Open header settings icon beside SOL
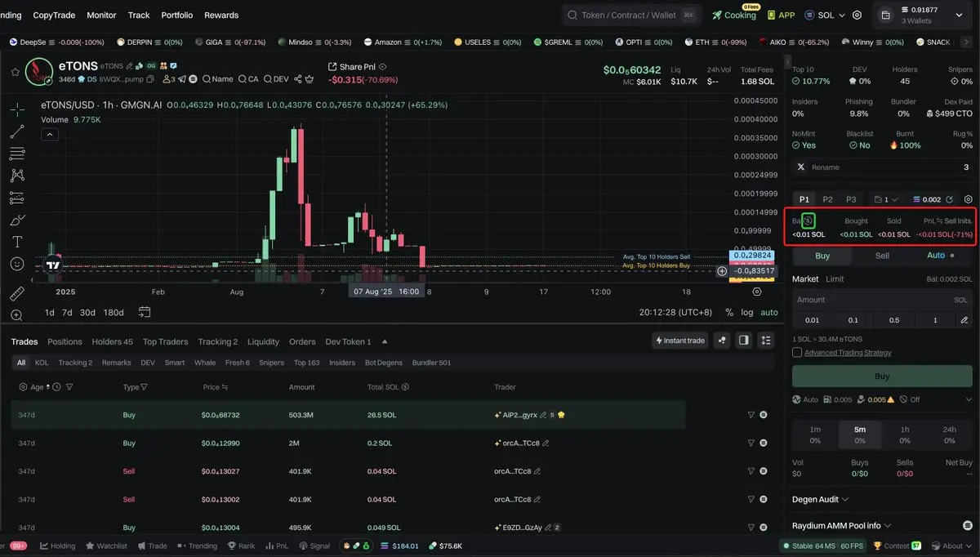 [857, 15]
